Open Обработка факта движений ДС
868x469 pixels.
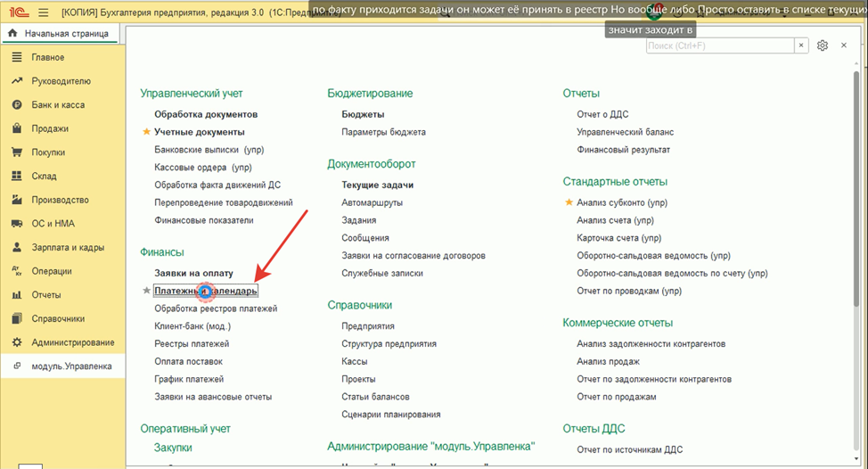click(x=217, y=185)
